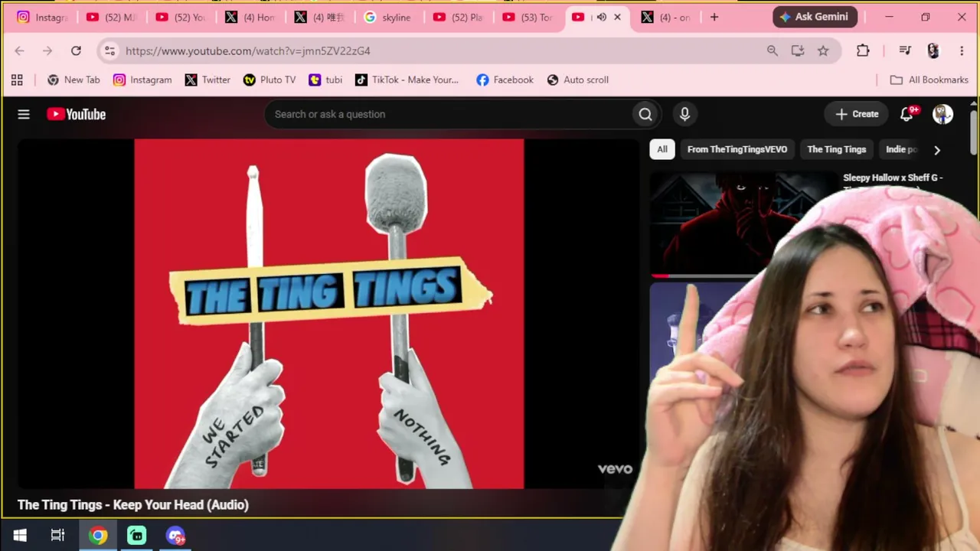Open the zoom magnifier in the address bar
980x551 pixels.
(x=772, y=51)
